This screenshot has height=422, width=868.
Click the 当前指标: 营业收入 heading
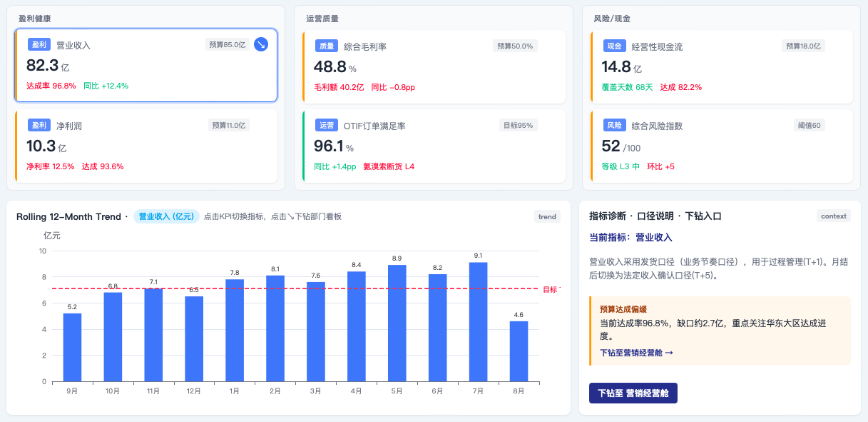point(630,237)
